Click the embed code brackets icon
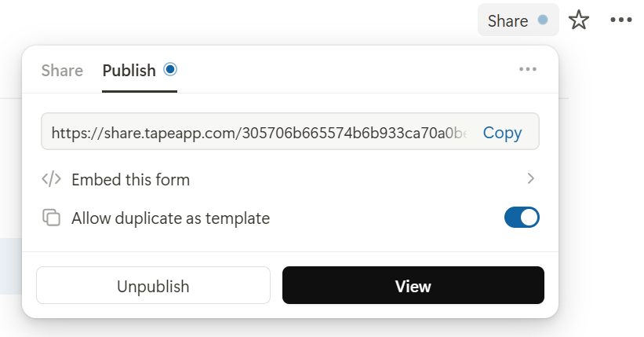The image size is (644, 337). pos(51,179)
